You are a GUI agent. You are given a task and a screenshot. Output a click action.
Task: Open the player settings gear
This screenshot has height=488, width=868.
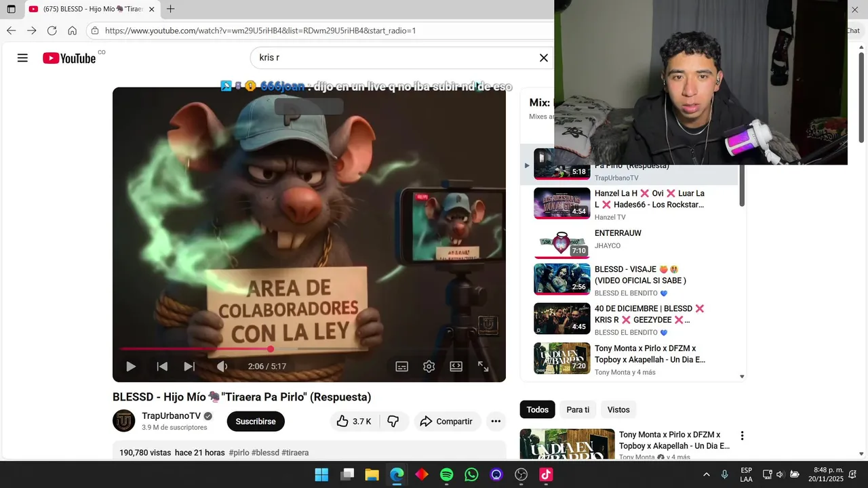(x=429, y=367)
